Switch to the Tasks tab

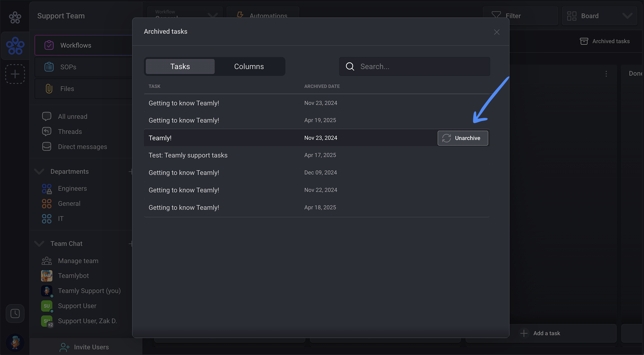click(x=180, y=67)
